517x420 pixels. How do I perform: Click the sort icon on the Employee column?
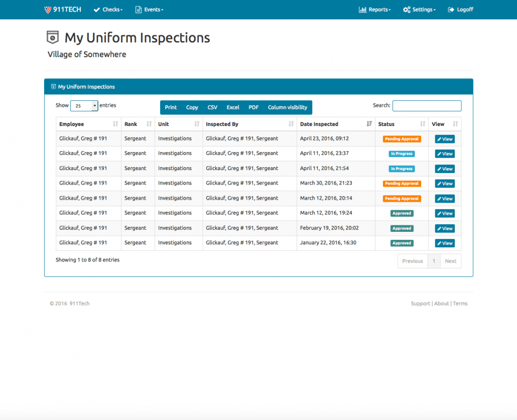116,124
